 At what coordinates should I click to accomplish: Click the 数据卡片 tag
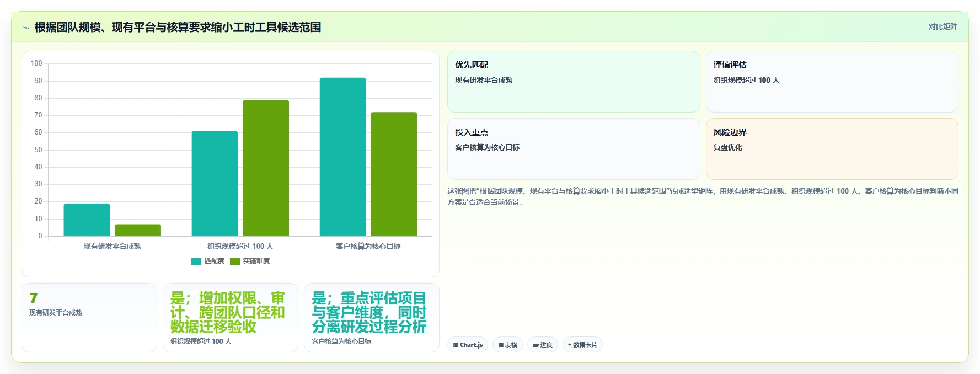coord(582,345)
